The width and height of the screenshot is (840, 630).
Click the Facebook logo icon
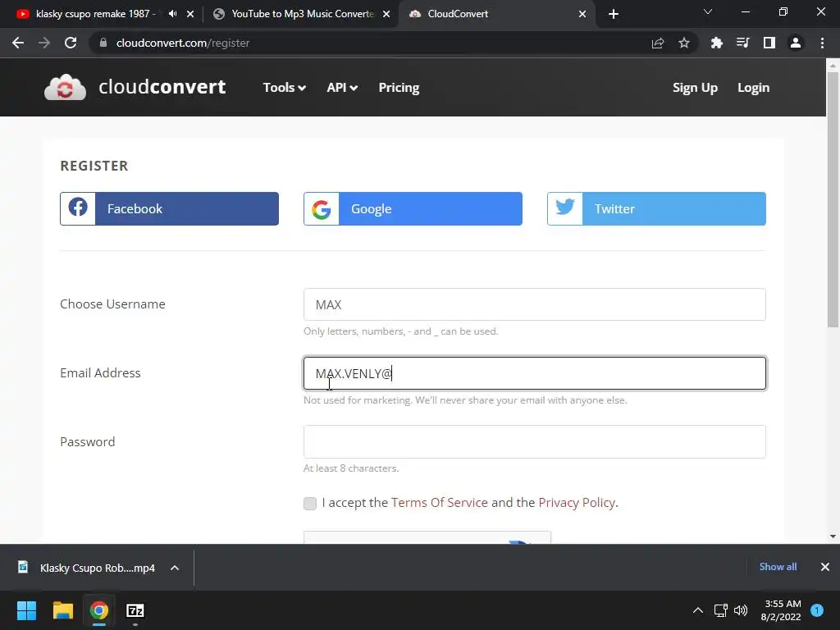(x=78, y=208)
